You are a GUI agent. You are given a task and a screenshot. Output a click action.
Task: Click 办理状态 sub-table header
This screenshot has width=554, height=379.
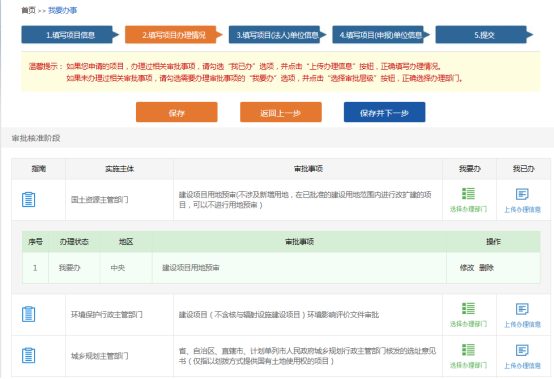pos(74,242)
